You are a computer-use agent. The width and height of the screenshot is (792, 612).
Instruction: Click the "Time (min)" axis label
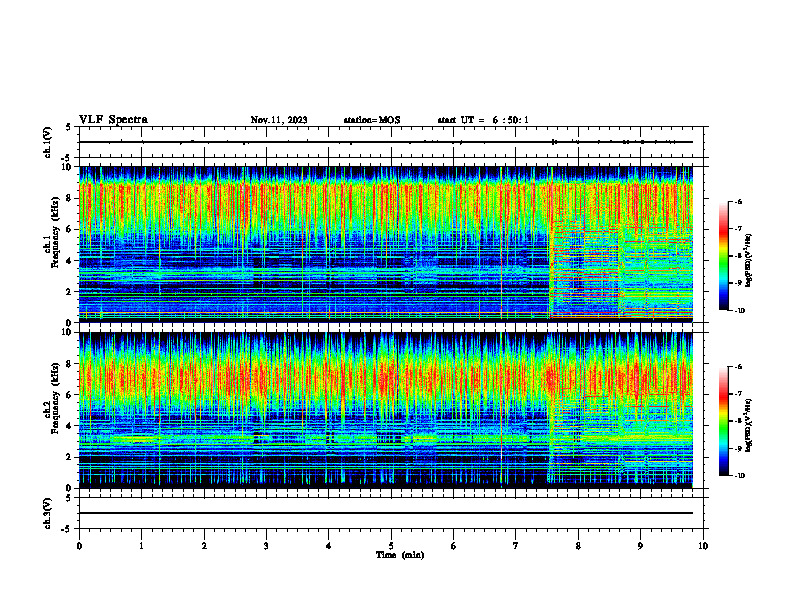(x=400, y=555)
